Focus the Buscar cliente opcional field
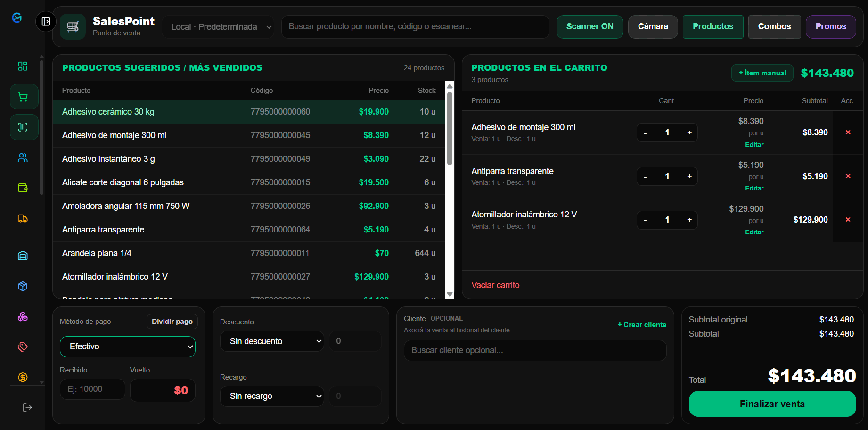Screen dimensions: 868x430 [x=535, y=350]
